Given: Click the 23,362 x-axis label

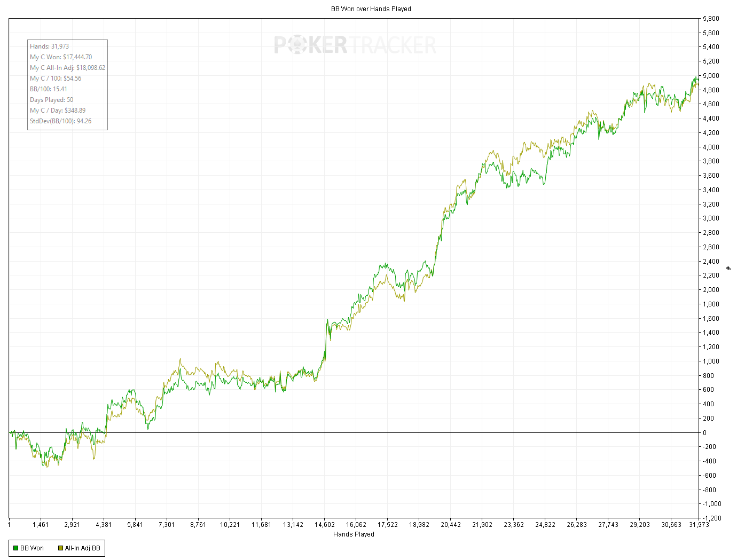Looking at the screenshot, I should pos(514,525).
